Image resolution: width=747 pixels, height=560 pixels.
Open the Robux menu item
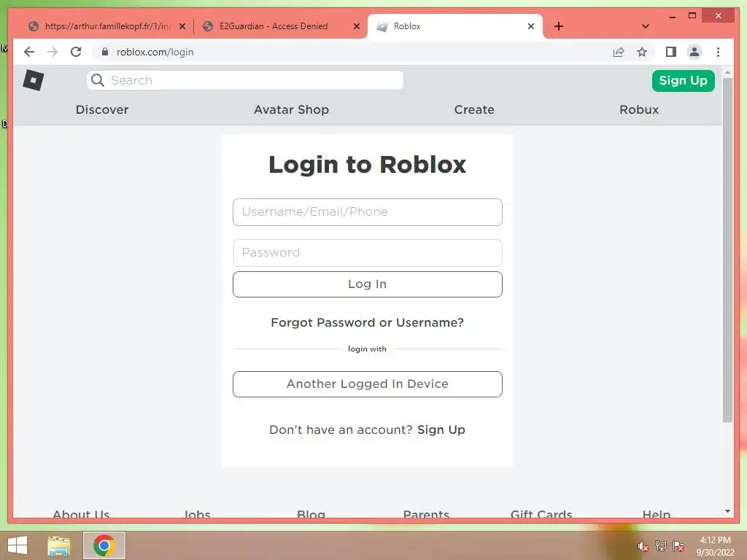[x=639, y=109]
